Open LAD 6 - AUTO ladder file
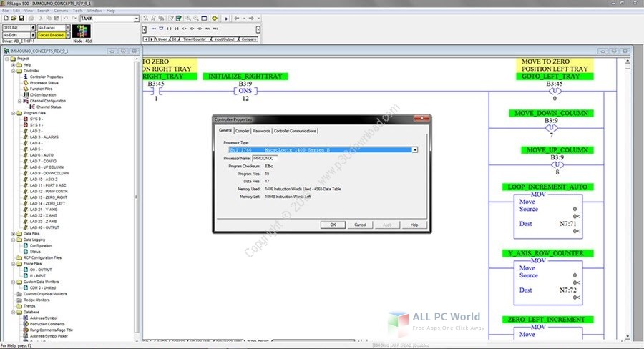Viewport: 644px width, 349px height. (42, 155)
